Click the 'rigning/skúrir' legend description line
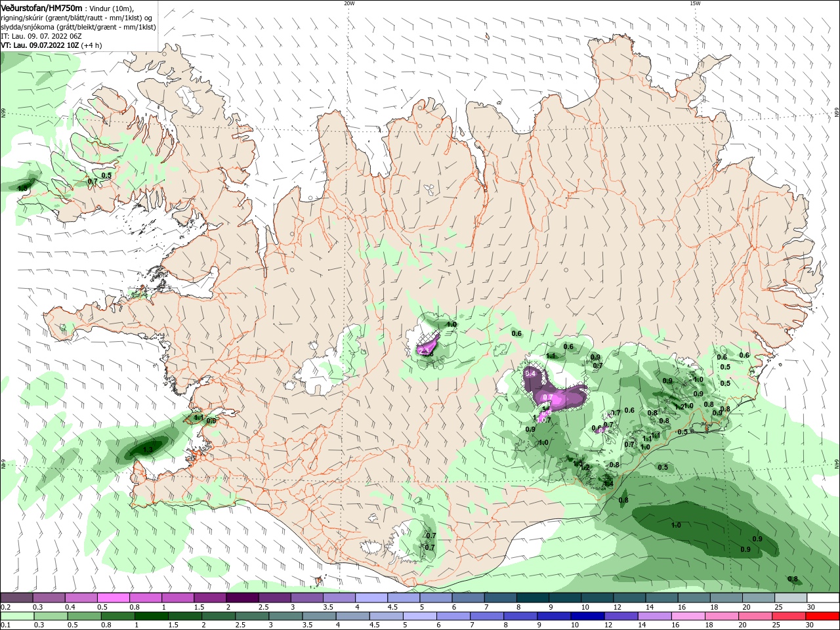 pos(77,18)
